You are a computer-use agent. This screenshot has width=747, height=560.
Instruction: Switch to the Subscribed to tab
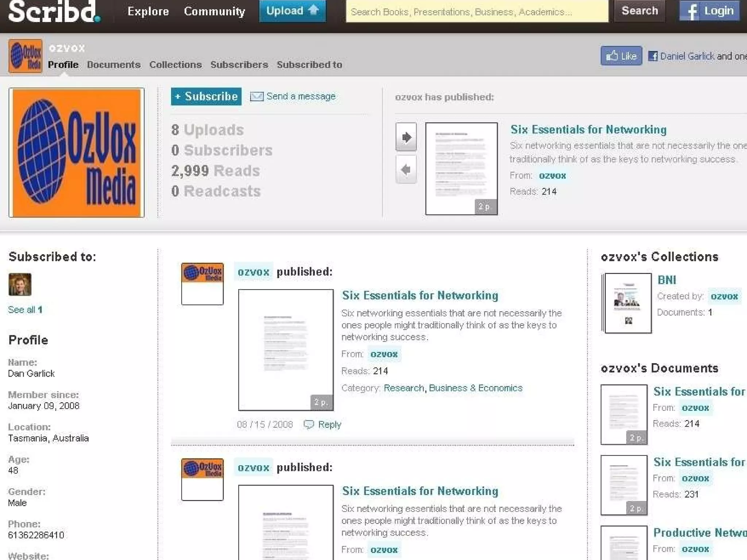tap(309, 65)
